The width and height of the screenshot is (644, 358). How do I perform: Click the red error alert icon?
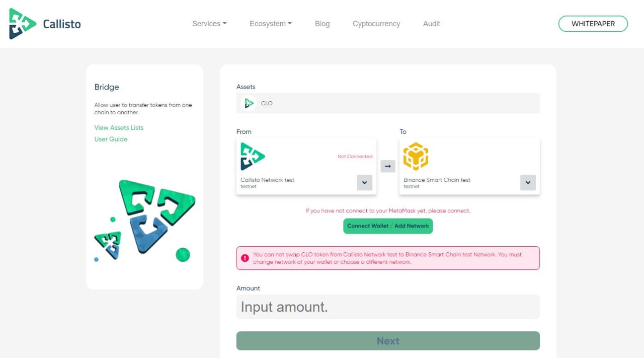tap(245, 258)
